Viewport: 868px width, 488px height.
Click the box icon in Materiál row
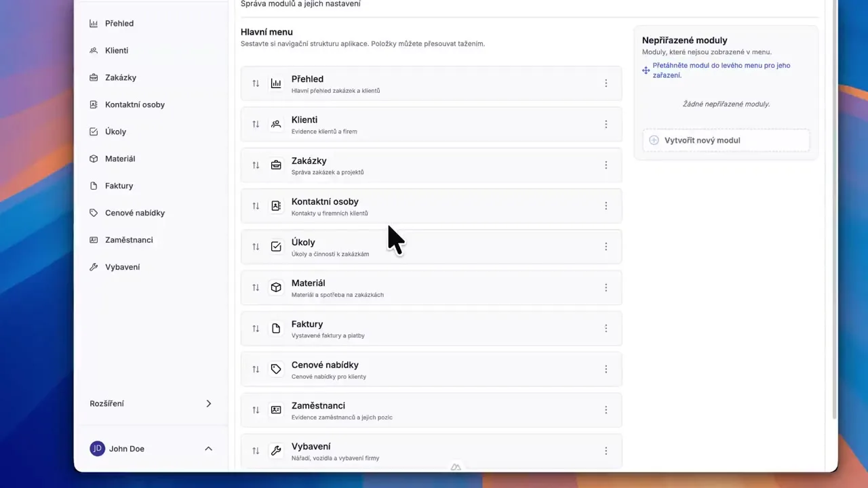tap(276, 287)
